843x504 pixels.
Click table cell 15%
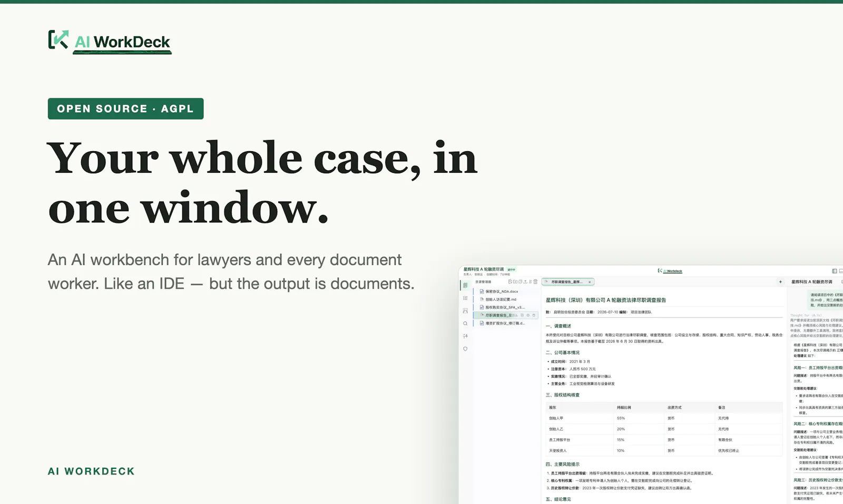(621, 440)
